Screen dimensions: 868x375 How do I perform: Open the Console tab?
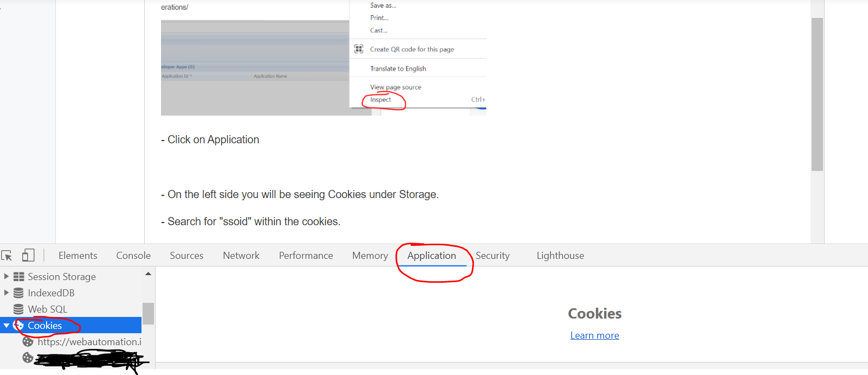click(133, 256)
